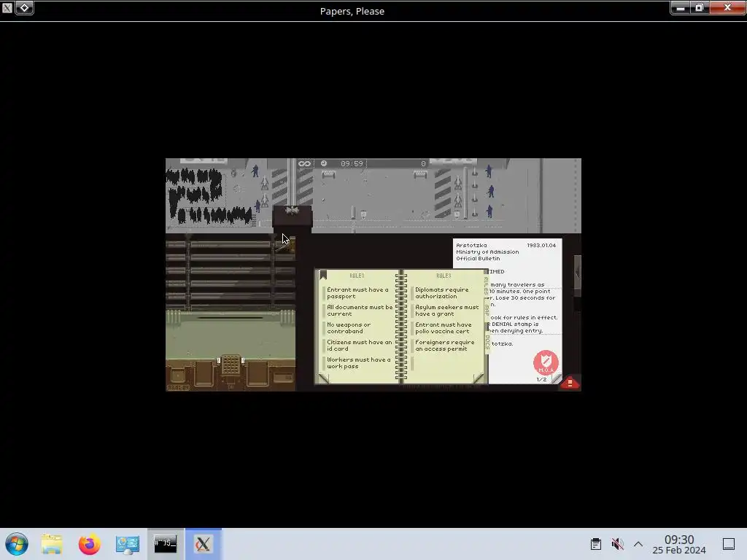Click the intercom speaker grille on the desk

pos(231,365)
